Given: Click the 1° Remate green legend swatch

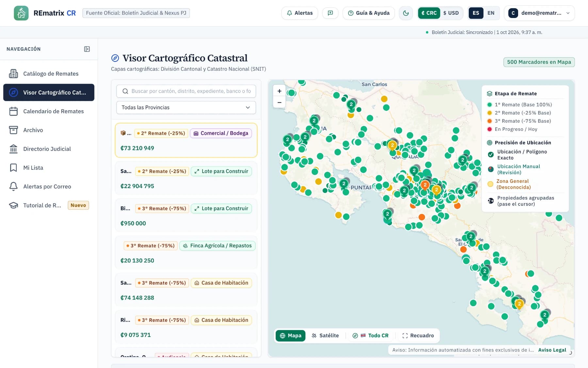Looking at the screenshot, I should tap(489, 105).
